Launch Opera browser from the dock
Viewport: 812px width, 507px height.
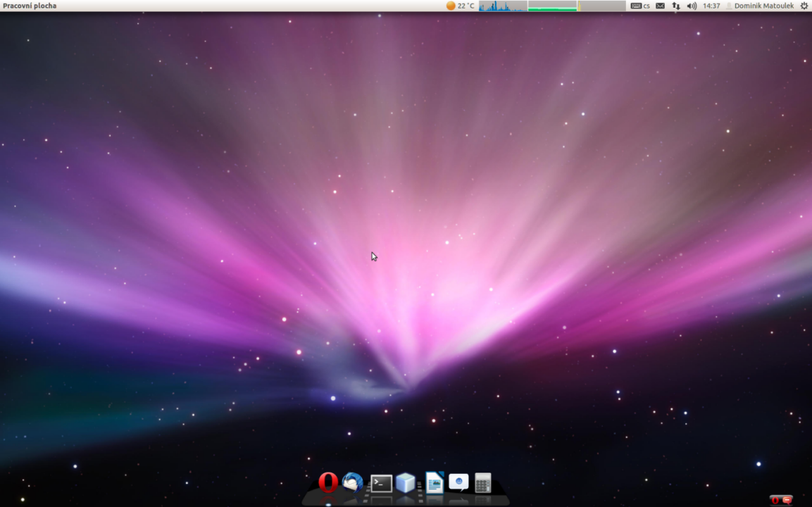[328, 482]
